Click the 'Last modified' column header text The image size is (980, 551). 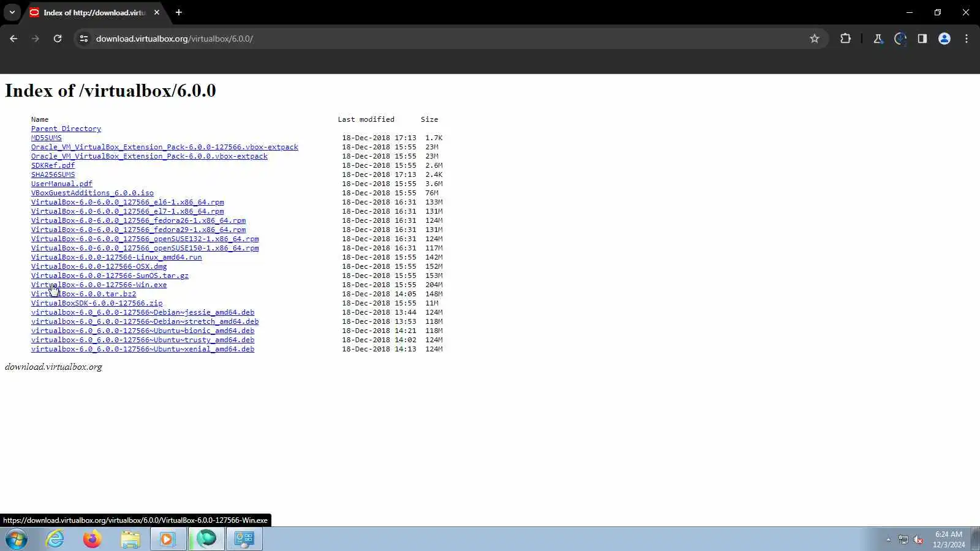366,119
